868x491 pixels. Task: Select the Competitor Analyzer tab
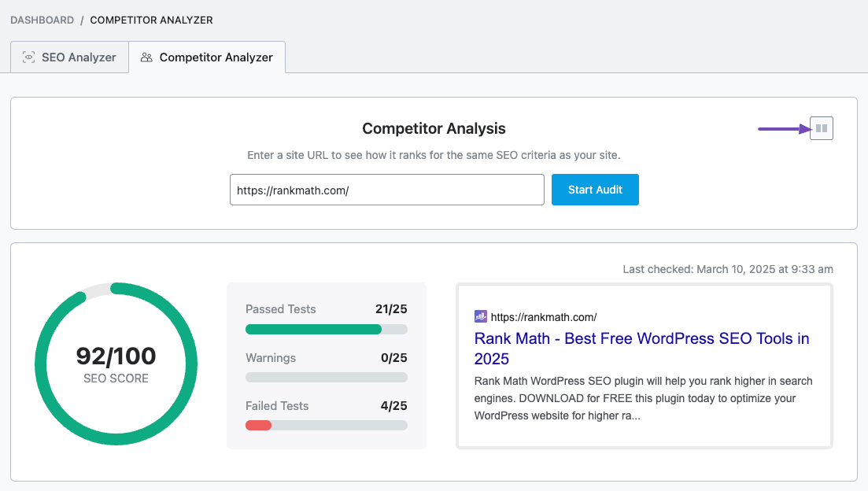point(207,57)
